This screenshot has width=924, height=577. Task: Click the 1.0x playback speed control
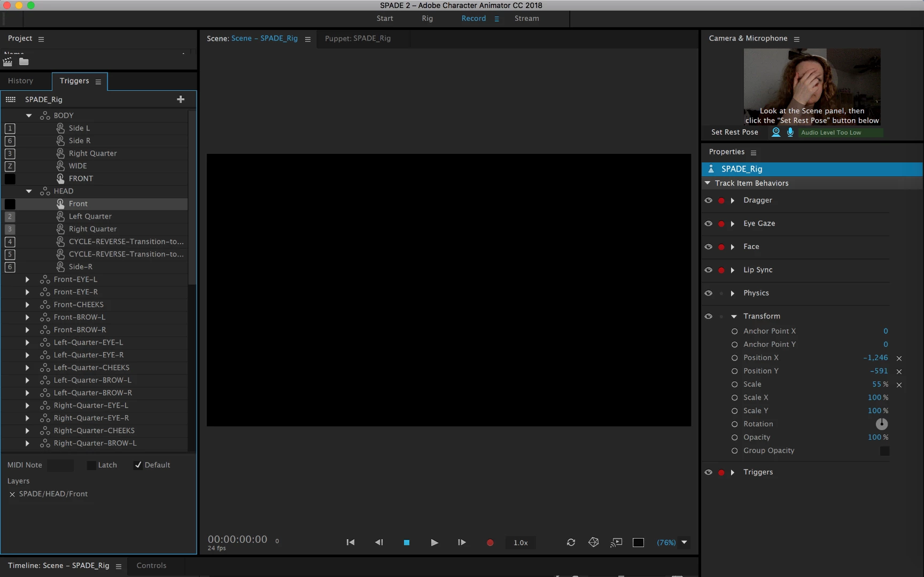521,543
